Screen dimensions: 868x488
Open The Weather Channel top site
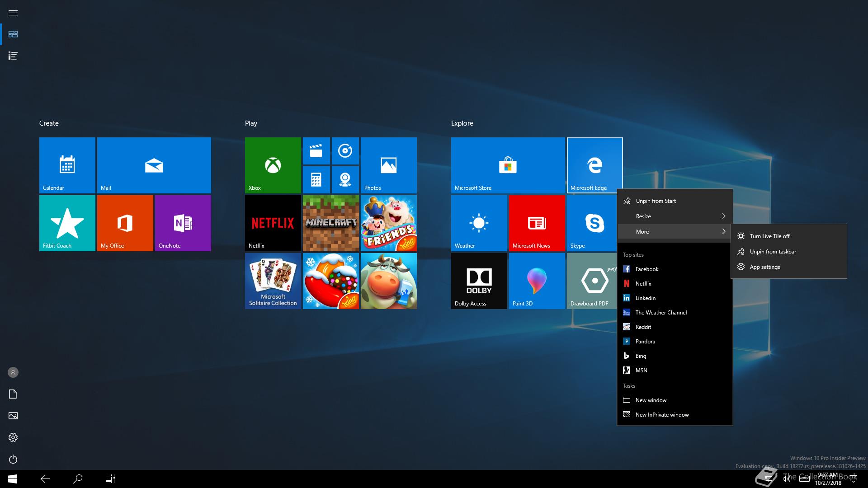675,313
